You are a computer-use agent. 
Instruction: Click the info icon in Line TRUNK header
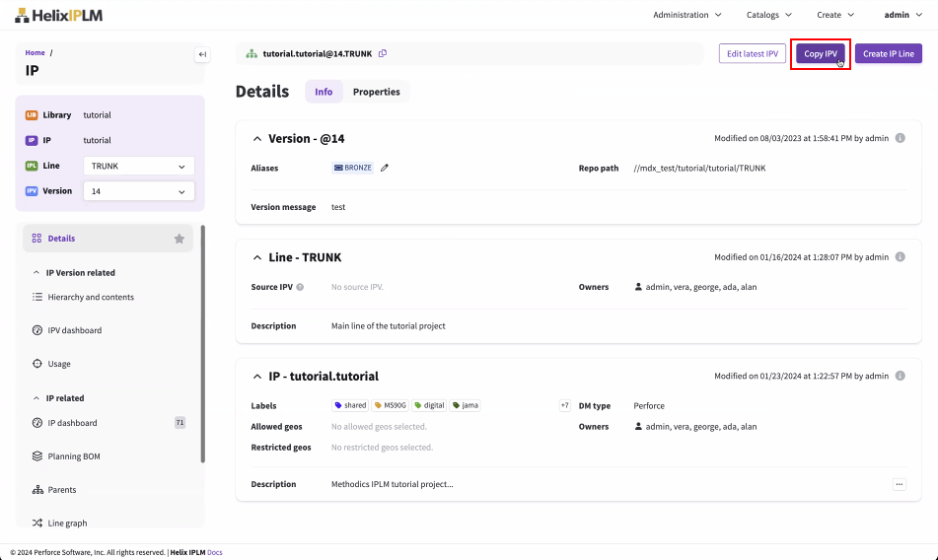point(900,257)
